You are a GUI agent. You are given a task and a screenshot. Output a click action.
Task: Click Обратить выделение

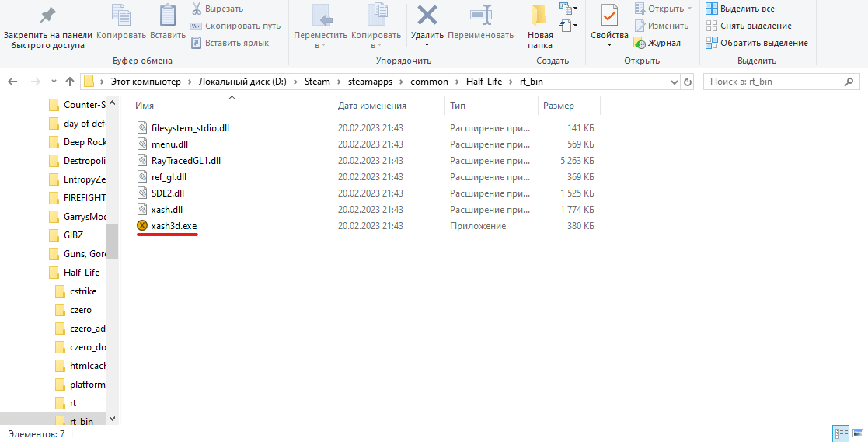tap(757, 44)
